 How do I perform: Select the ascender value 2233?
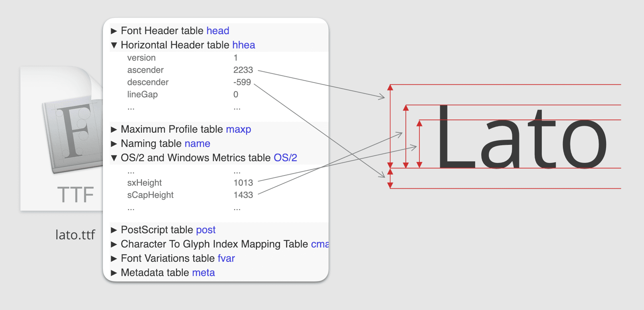tap(243, 70)
